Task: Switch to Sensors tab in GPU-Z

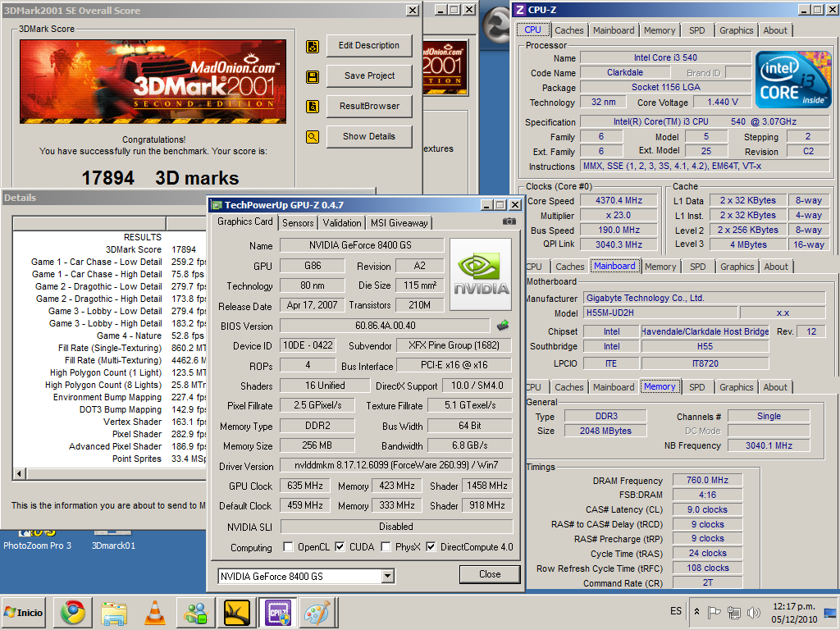Action: [298, 223]
